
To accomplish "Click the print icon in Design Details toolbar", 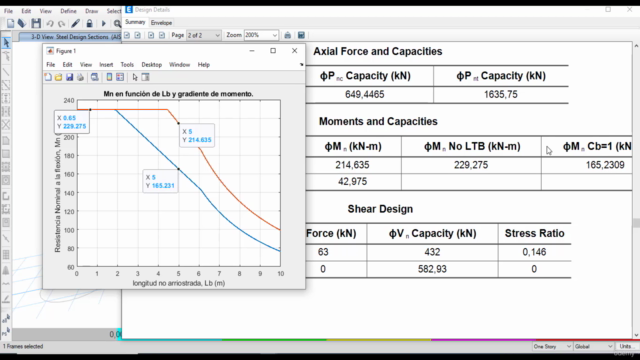I will (x=288, y=35).
